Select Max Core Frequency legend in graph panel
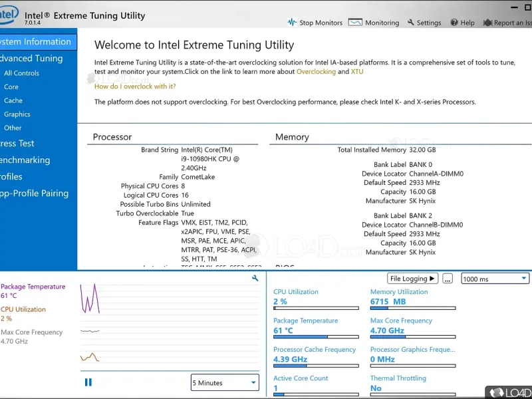 click(31, 332)
